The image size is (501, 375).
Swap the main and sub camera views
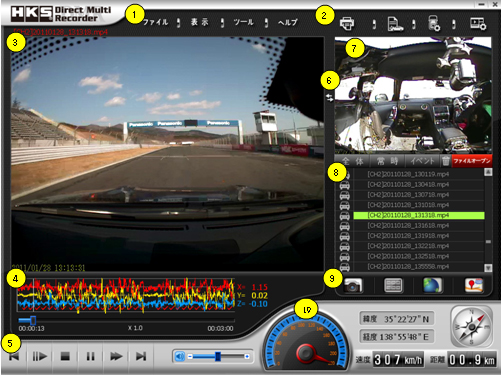330,98
